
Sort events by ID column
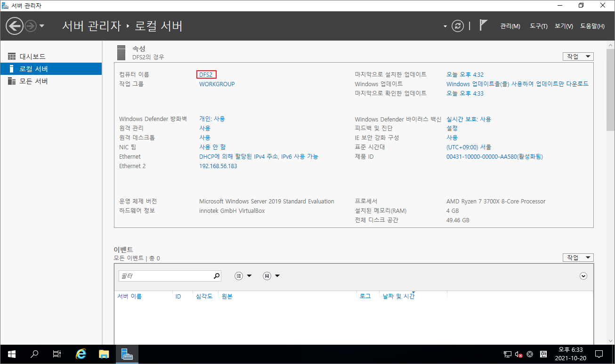(178, 297)
